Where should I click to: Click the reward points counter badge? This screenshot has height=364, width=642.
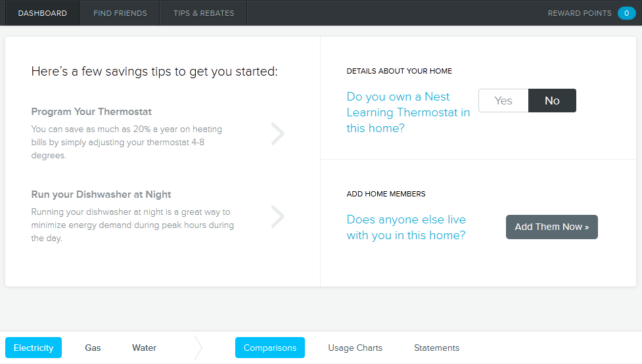[626, 13]
